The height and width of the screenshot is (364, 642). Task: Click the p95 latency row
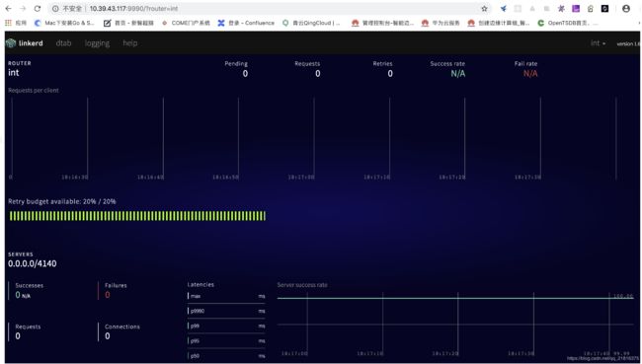(226, 341)
